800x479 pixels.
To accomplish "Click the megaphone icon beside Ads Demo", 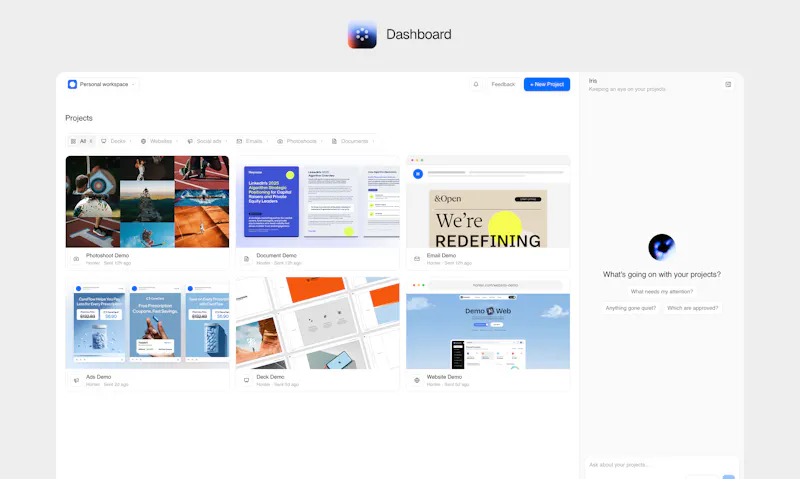I will point(76,380).
